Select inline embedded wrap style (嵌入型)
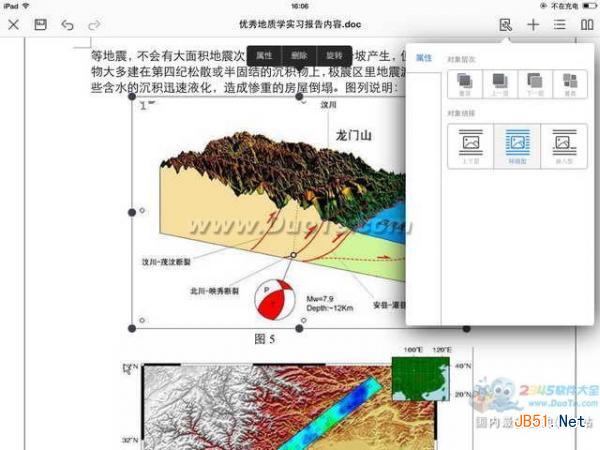This screenshot has width=600, height=450. [563, 146]
